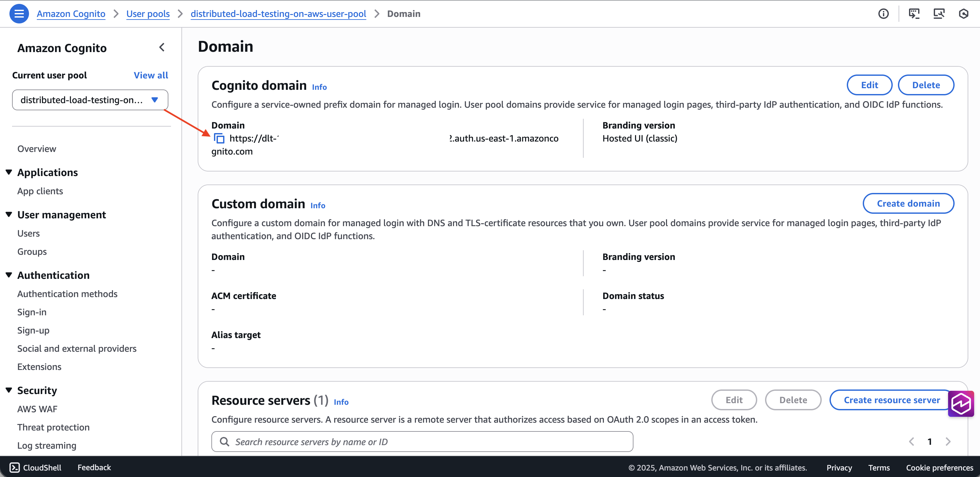The height and width of the screenshot is (477, 980).
Task: Collapse the Authentication sidebar section
Action: (x=8, y=274)
